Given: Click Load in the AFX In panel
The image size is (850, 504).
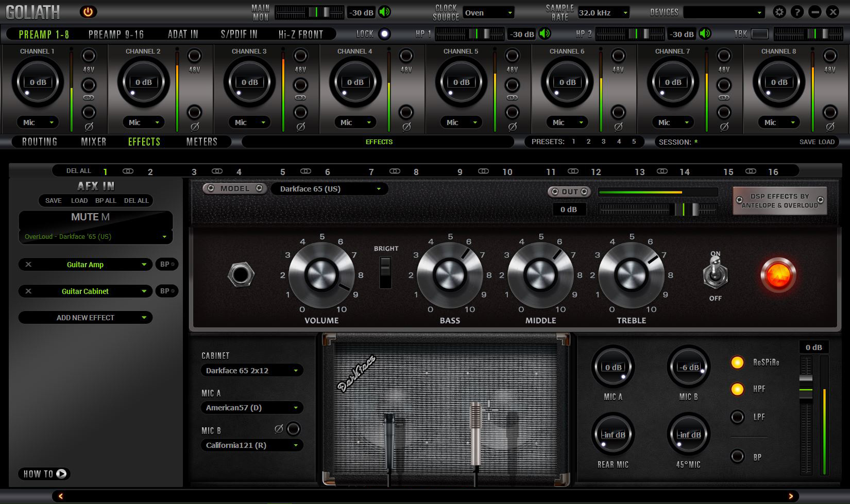Looking at the screenshot, I should click(79, 201).
